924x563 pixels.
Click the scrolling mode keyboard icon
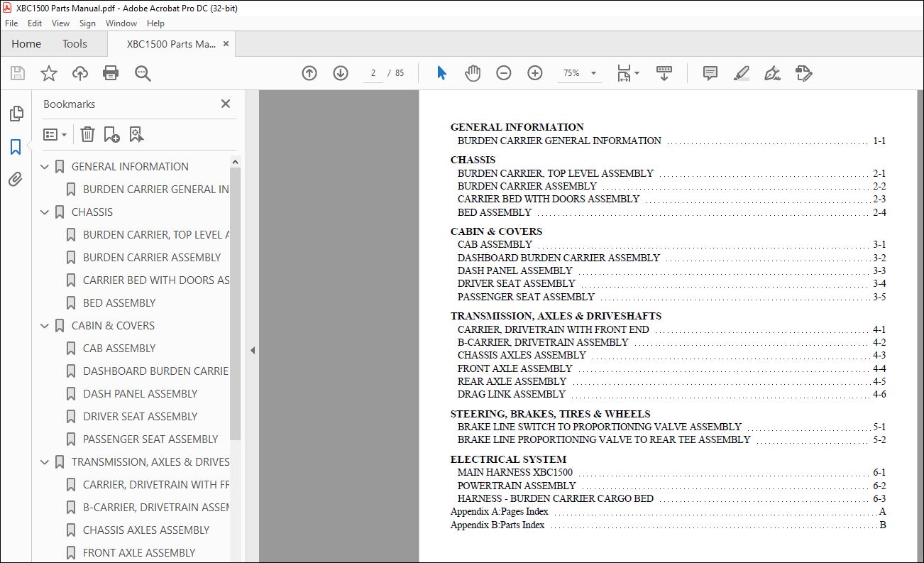click(664, 73)
